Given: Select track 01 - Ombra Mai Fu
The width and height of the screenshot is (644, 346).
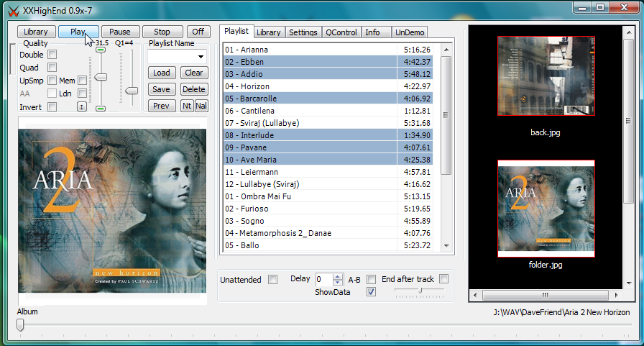Looking at the screenshot, I should click(328, 196).
